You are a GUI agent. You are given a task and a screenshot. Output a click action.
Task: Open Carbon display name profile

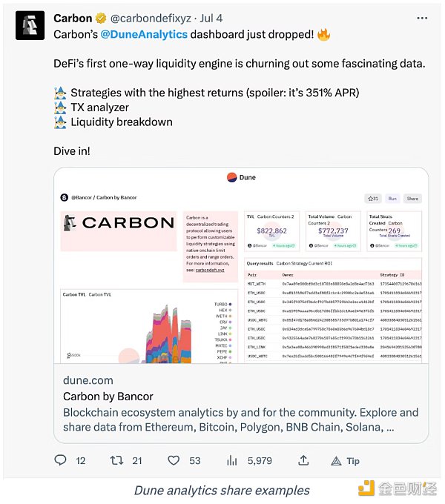click(73, 19)
